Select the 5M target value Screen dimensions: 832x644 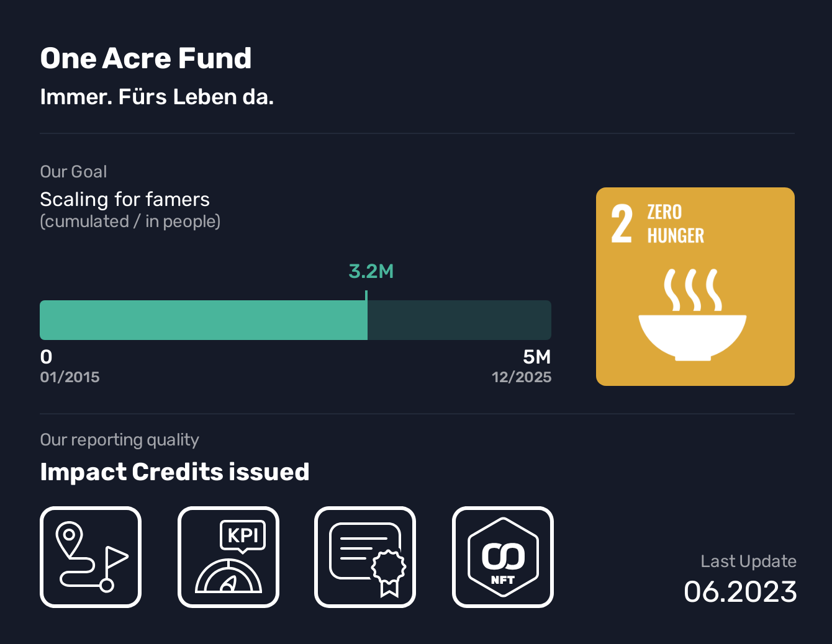(536, 357)
